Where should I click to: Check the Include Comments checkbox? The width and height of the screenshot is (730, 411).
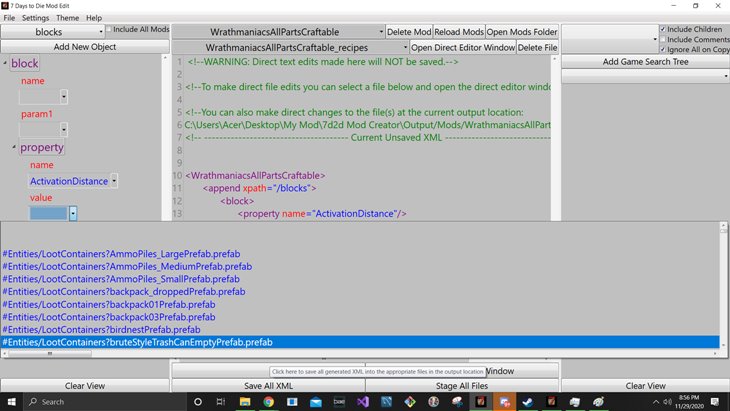tap(661, 39)
